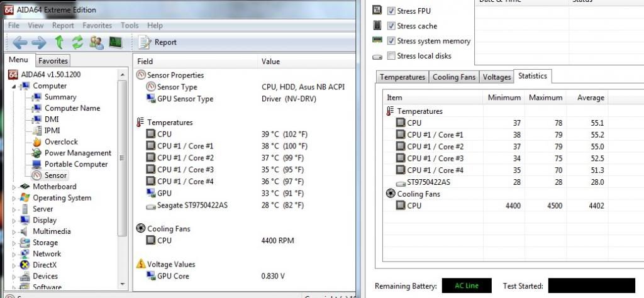Select Portable Computer in the tree
The image size is (644, 298).
point(76,164)
